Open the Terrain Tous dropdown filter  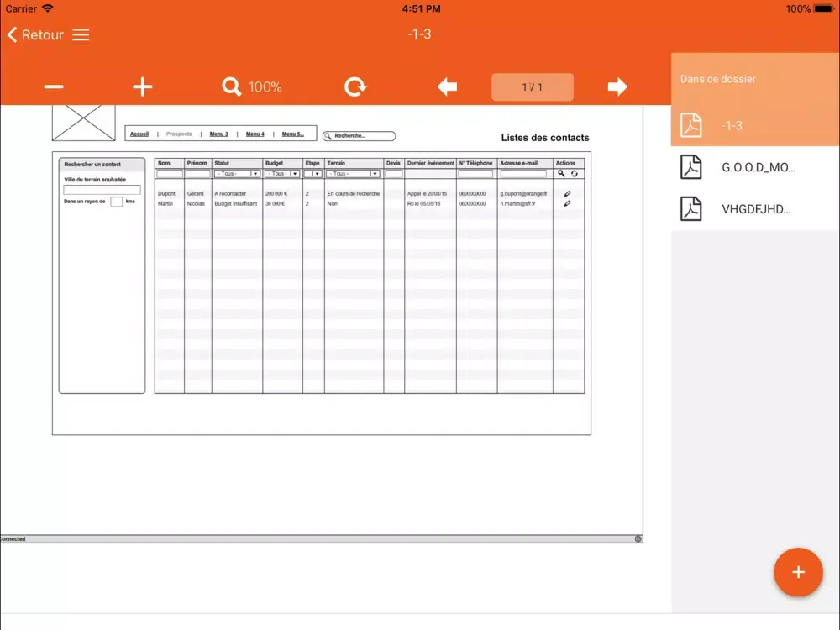(x=354, y=174)
